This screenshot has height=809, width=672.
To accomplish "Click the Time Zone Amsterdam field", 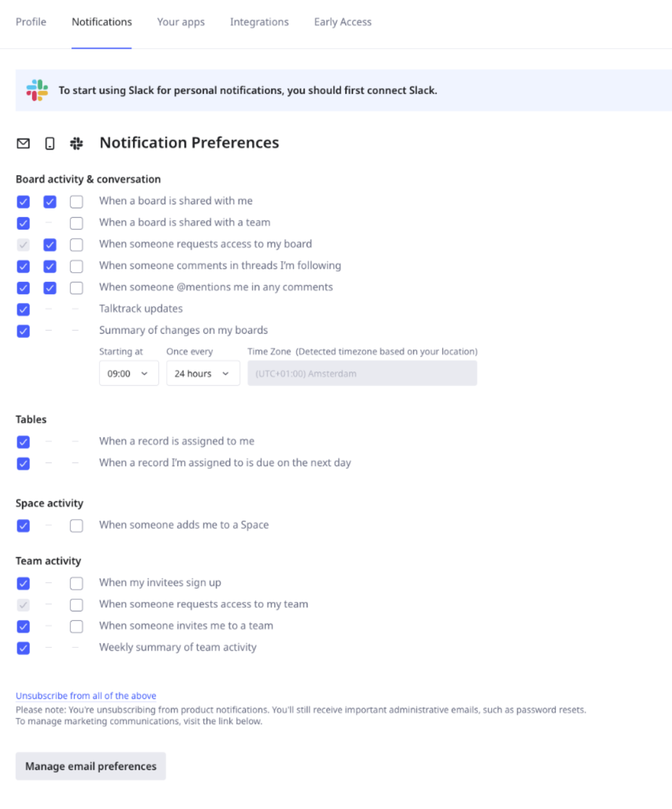I will click(362, 373).
